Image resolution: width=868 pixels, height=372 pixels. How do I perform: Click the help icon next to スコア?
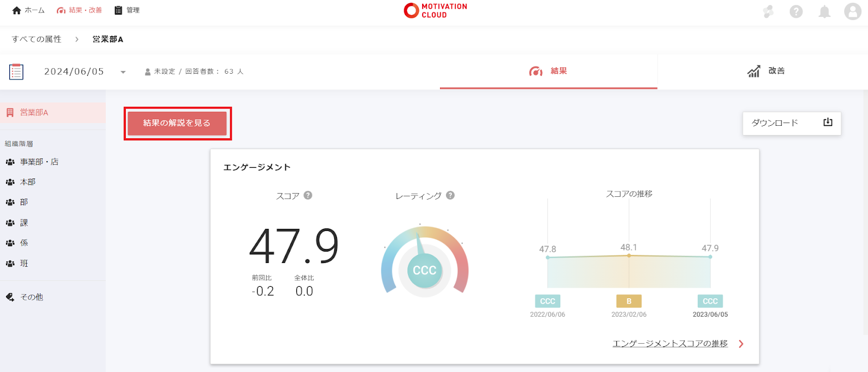pyautogui.click(x=308, y=195)
